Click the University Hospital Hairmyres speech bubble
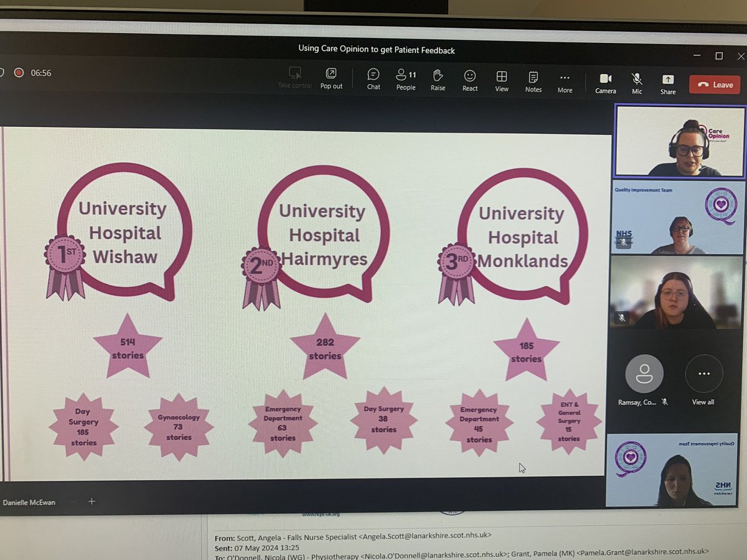This screenshot has width=747, height=560. tap(324, 233)
